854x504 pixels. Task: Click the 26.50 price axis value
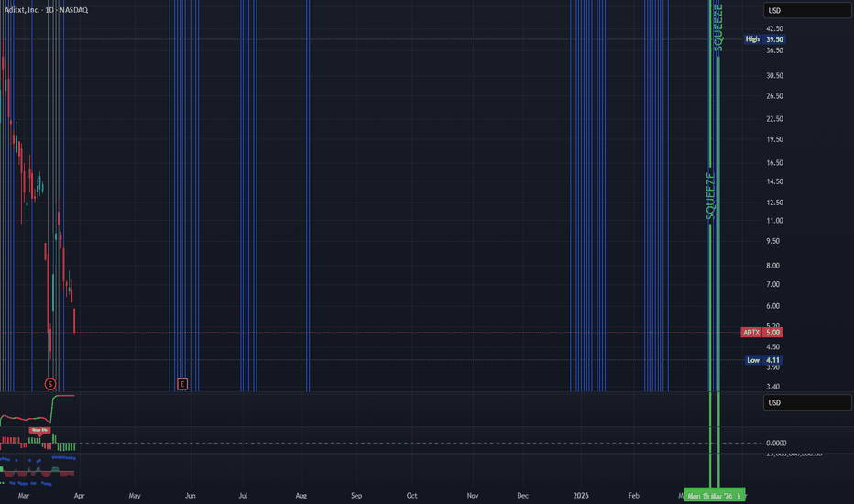coord(774,96)
